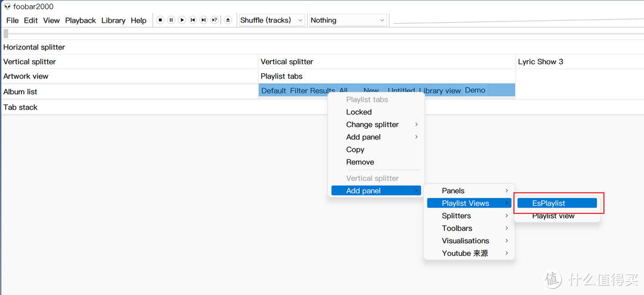This screenshot has width=644, height=295.
Task: Open the Shuffle (tracks) playback order dropdown
Action: [272, 20]
